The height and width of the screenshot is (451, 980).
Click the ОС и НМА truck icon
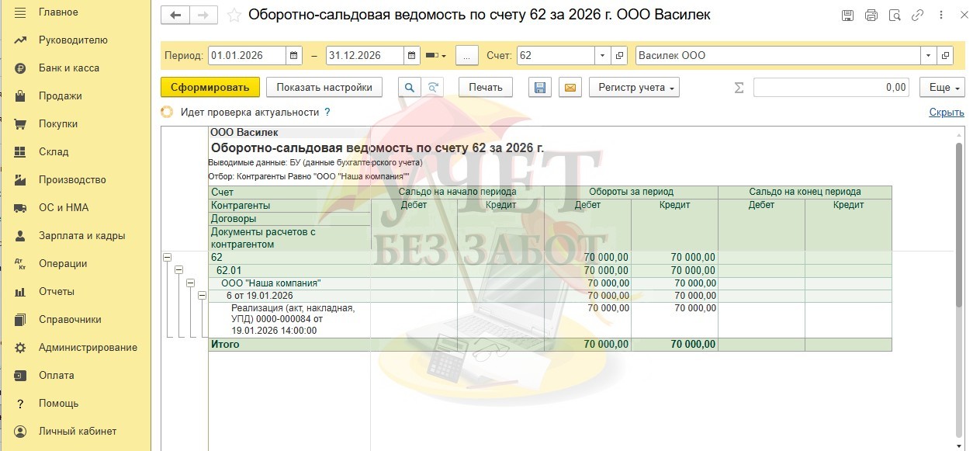click(20, 208)
